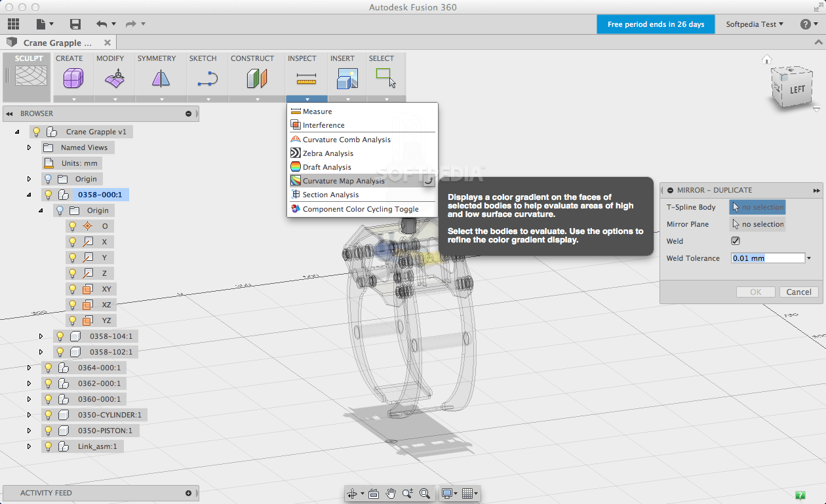Click the Weld Tolerance input field

[x=768, y=258]
